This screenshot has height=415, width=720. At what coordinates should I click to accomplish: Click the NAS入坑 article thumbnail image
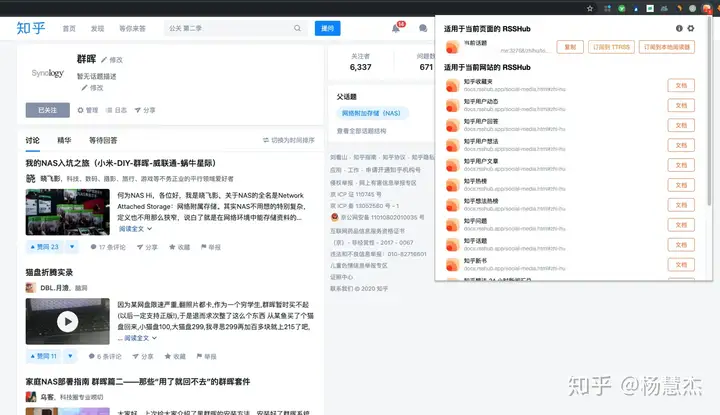click(68, 212)
